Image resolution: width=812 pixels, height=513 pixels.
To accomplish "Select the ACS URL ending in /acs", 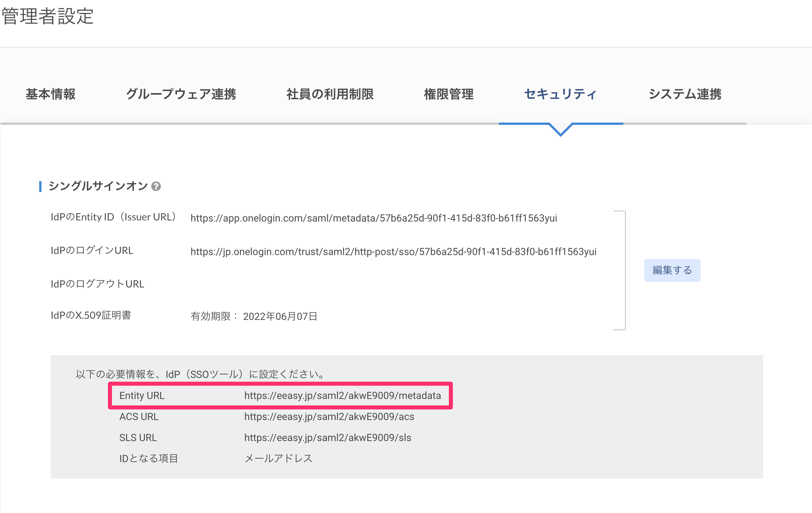I will 329,417.
